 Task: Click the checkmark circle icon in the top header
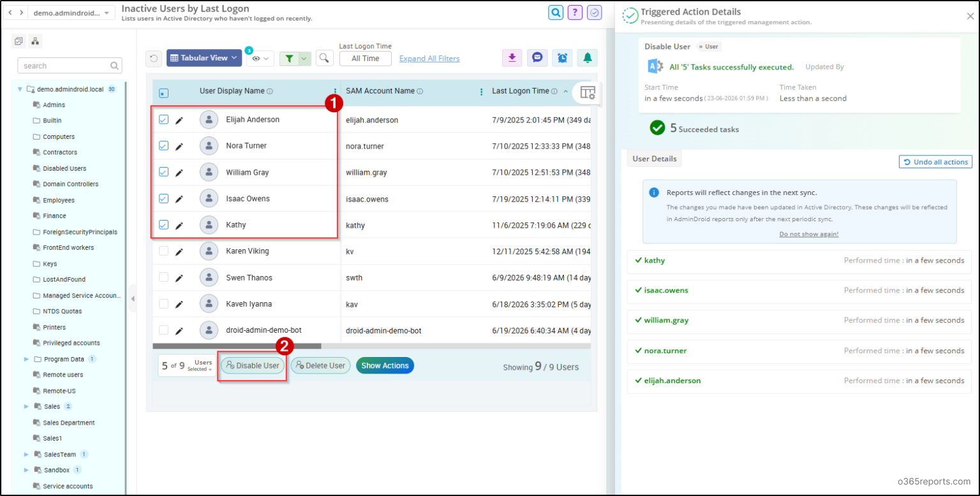[x=594, y=13]
